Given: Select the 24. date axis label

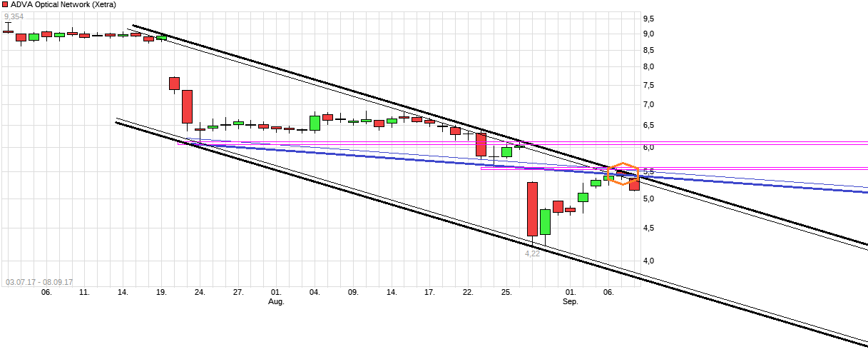Looking at the screenshot, I should coord(200,292).
